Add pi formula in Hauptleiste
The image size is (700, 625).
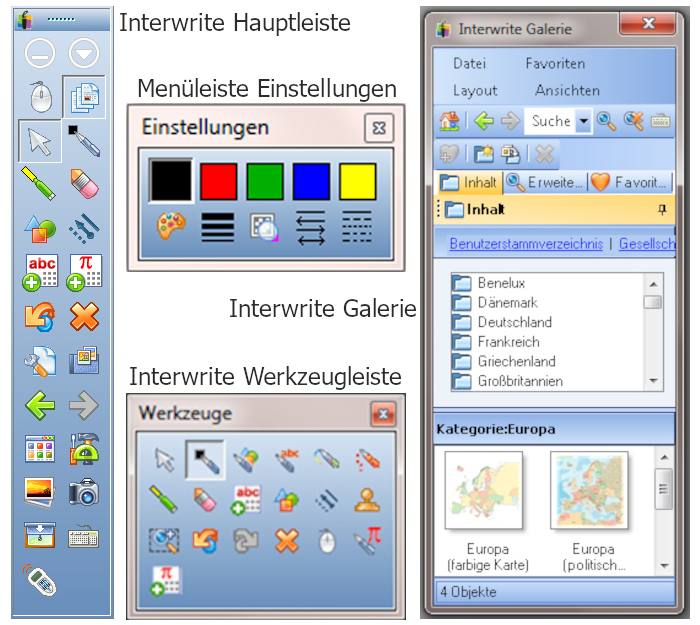(84, 273)
